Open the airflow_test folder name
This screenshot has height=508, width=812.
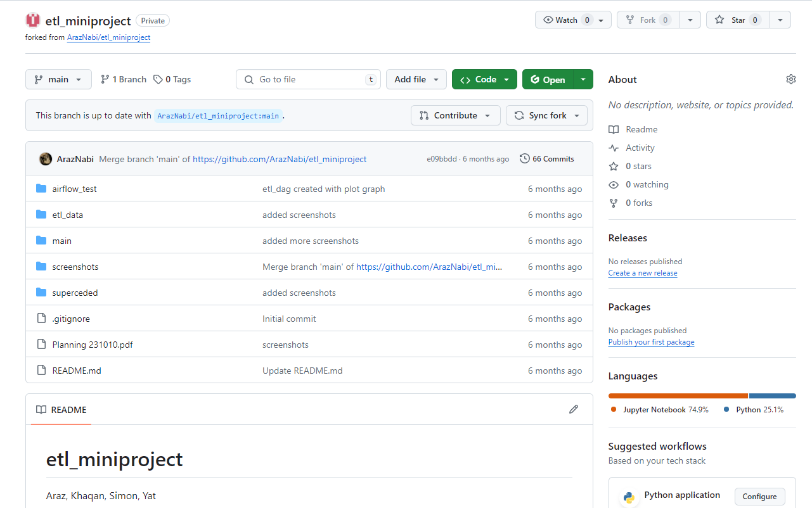point(74,189)
